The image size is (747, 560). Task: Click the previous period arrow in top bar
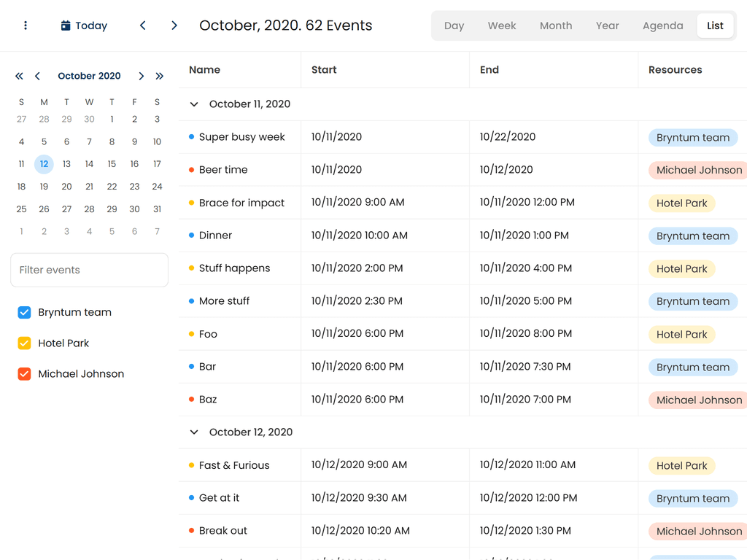142,25
